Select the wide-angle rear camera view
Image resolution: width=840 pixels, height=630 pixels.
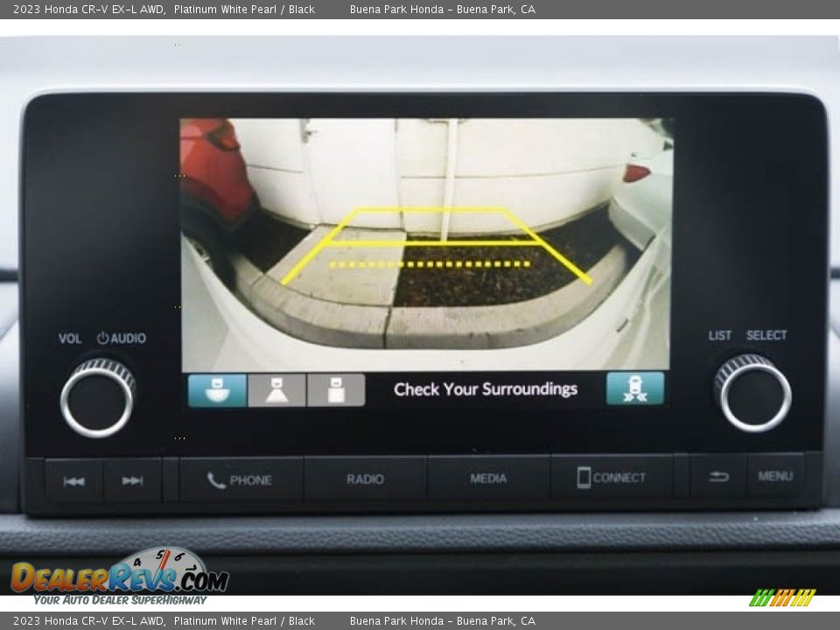point(217,390)
